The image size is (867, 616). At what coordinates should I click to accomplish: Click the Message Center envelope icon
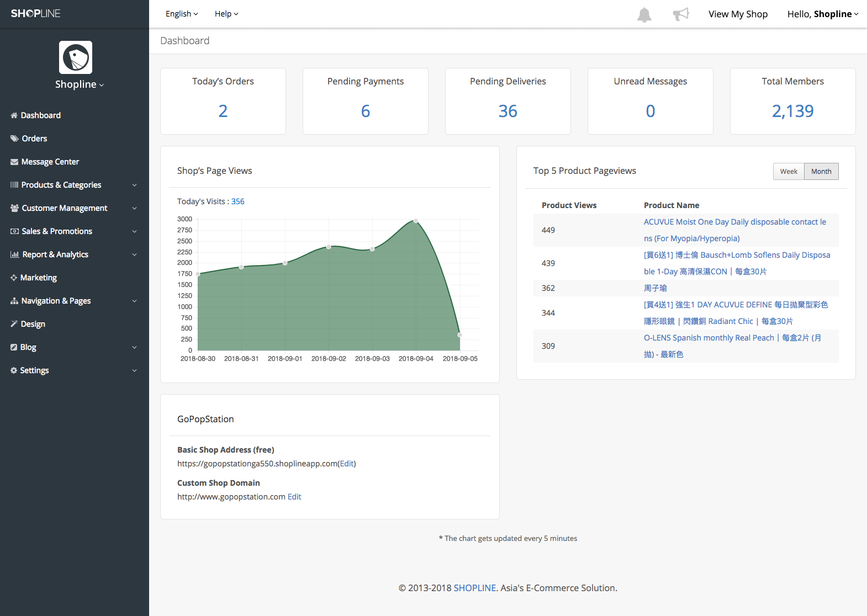point(14,162)
